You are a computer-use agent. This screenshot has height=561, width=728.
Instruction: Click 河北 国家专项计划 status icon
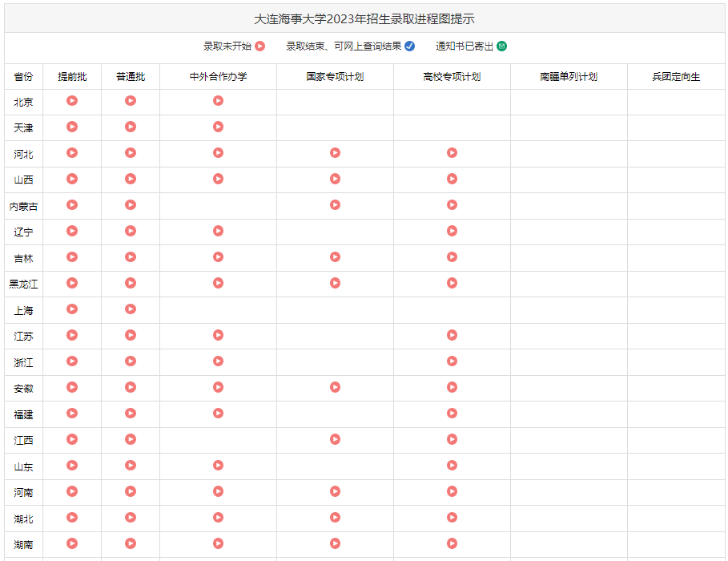[x=335, y=152]
